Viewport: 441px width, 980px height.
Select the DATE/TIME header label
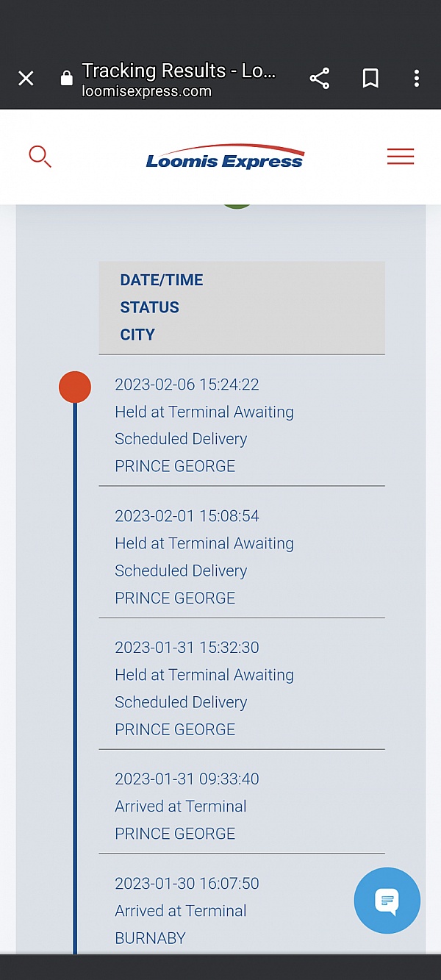(x=162, y=280)
